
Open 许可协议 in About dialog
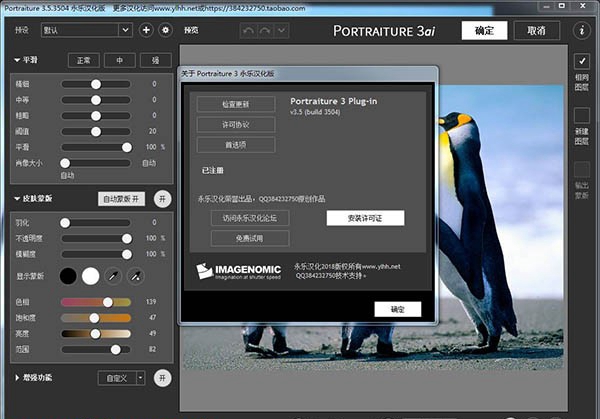[236, 124]
